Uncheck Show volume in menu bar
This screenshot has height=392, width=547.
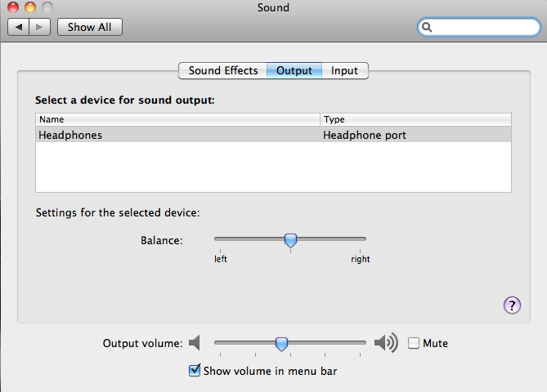tap(195, 371)
